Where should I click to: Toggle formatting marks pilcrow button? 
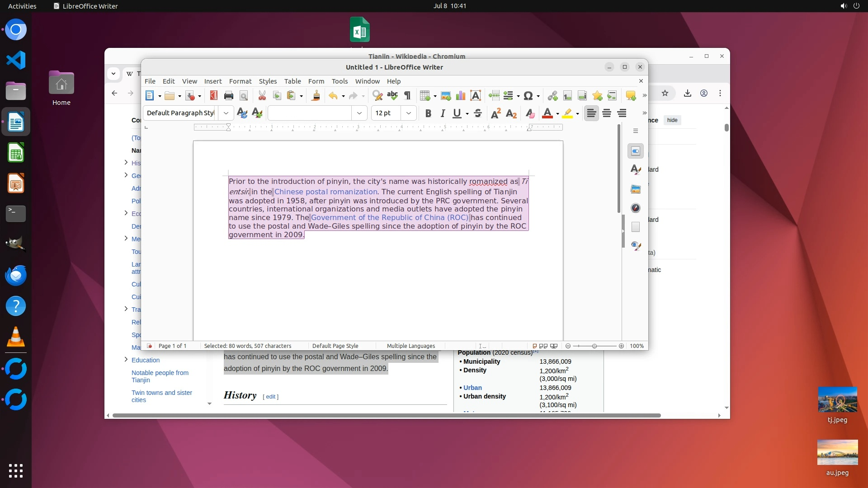tap(407, 96)
